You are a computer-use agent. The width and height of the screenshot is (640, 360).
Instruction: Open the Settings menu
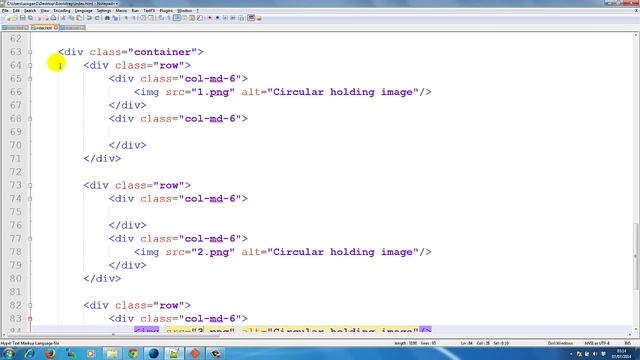[x=104, y=11]
